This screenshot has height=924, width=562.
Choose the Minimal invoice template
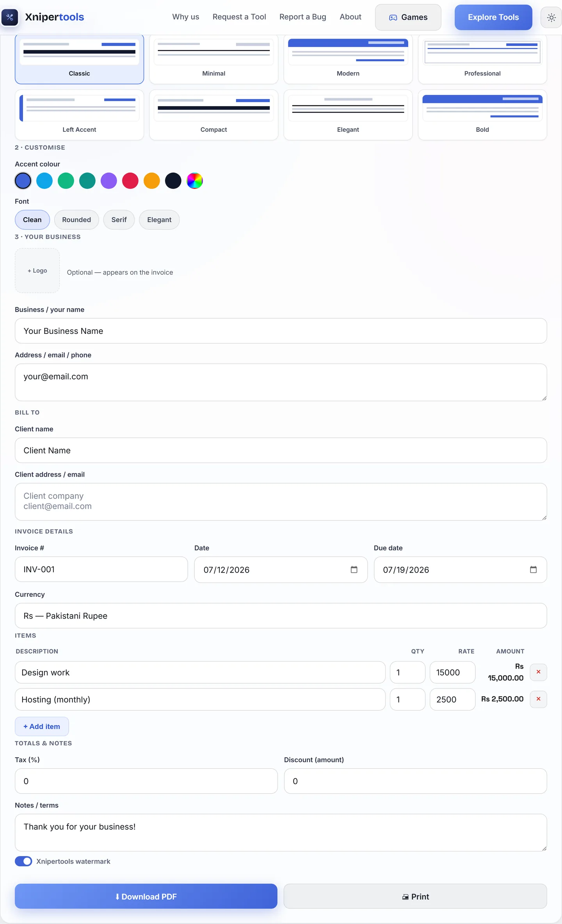pos(213,59)
